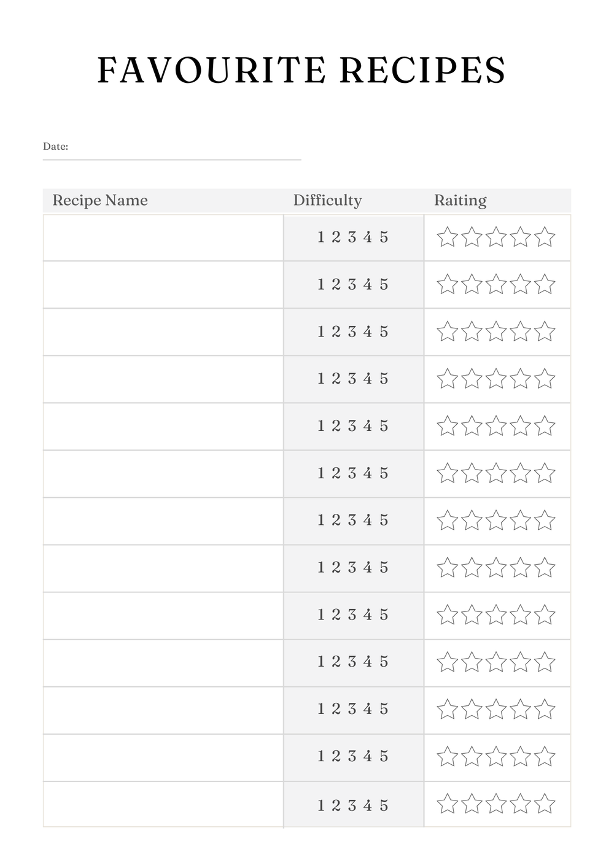The height and width of the screenshot is (868, 614).
Task: Click the first star in the last rating row
Action: tap(447, 804)
